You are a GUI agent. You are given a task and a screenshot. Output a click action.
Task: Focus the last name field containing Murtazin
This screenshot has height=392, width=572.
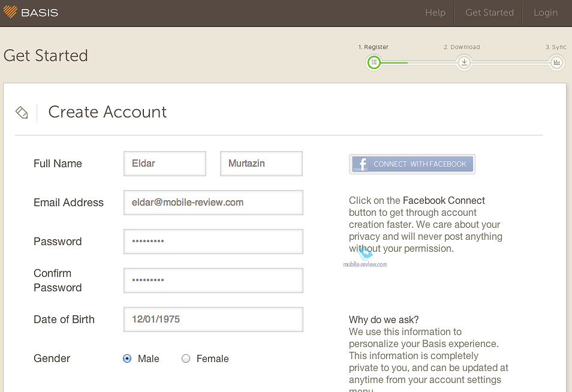point(261,164)
